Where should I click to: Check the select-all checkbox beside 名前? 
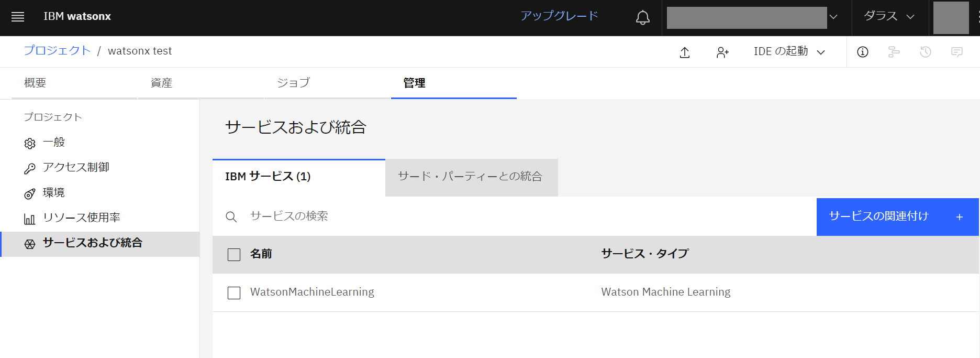click(x=234, y=255)
